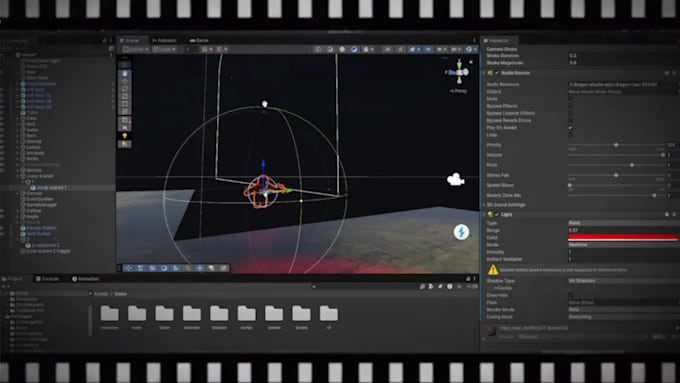The width and height of the screenshot is (680, 383).
Task: Click the blue lightning bolt icon in the scene
Action: (x=461, y=232)
